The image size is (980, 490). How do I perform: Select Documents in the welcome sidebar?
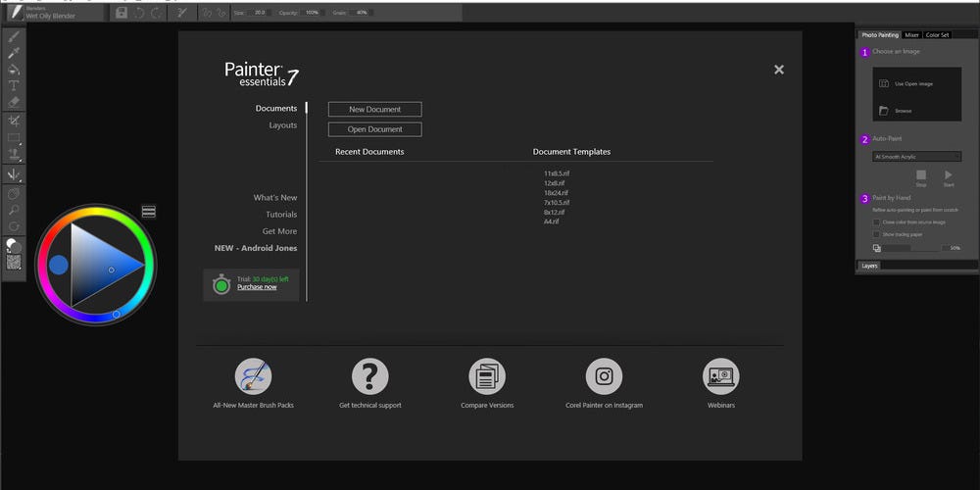click(x=276, y=108)
